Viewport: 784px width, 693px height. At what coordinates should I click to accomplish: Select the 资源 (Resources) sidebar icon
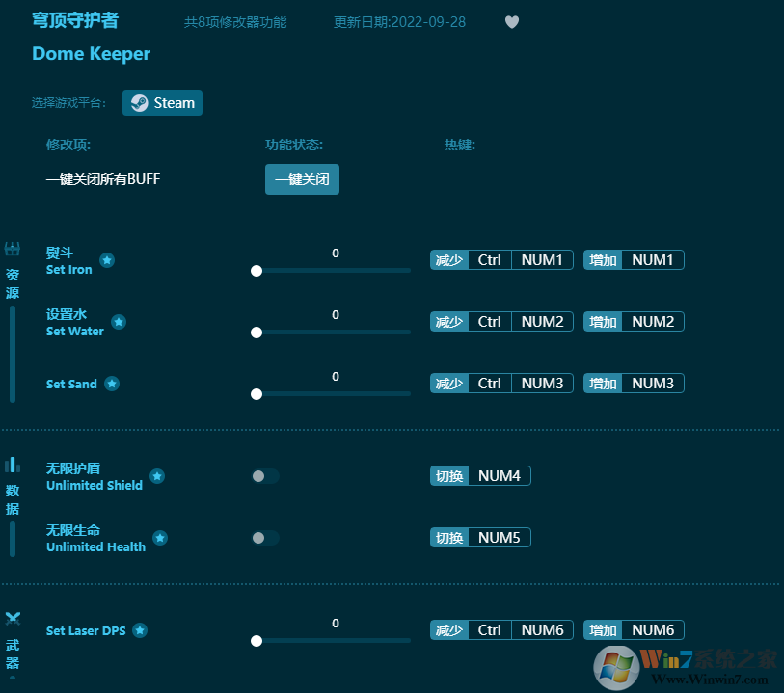13,248
